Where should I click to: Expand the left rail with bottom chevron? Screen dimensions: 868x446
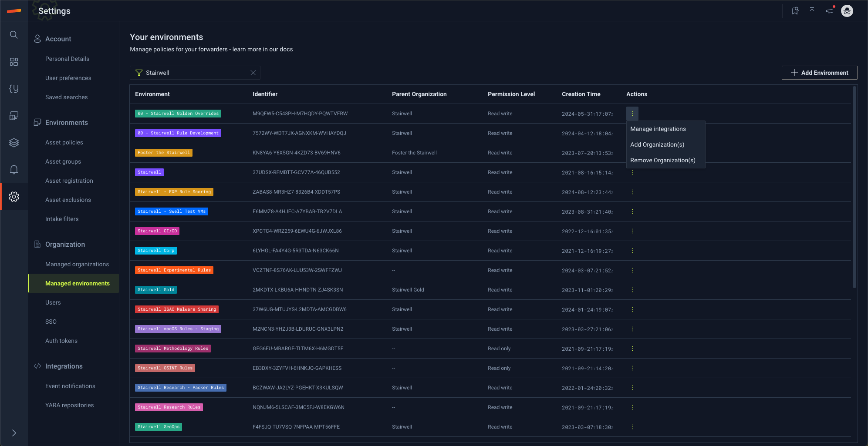pyautogui.click(x=14, y=433)
